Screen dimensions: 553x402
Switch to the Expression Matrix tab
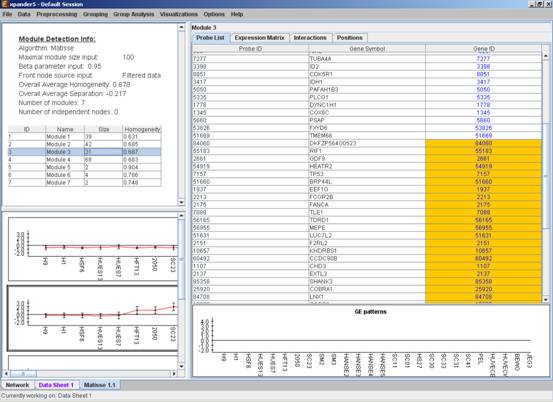[x=259, y=38]
